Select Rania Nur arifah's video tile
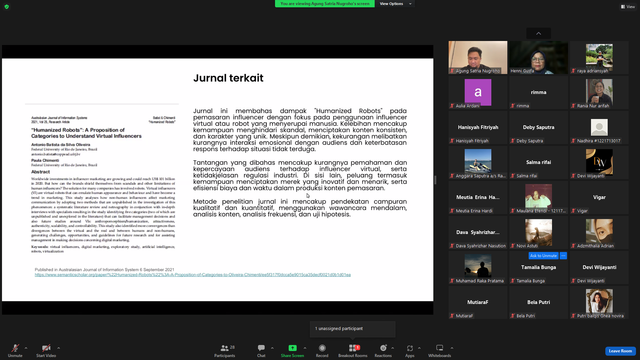 click(x=599, y=93)
